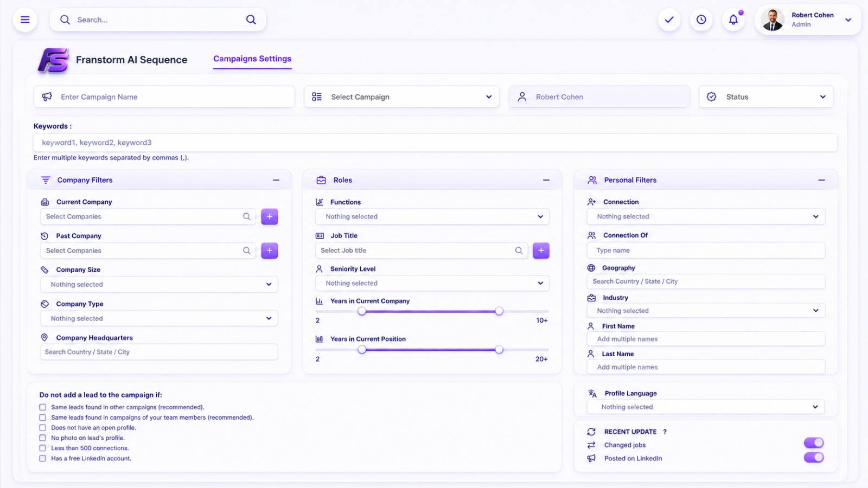Click the Geography search field

(706, 281)
